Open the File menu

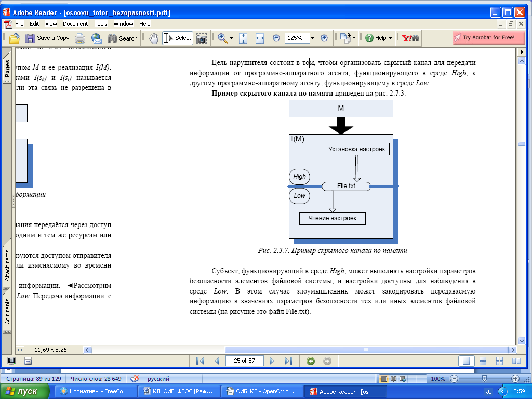click(19, 24)
